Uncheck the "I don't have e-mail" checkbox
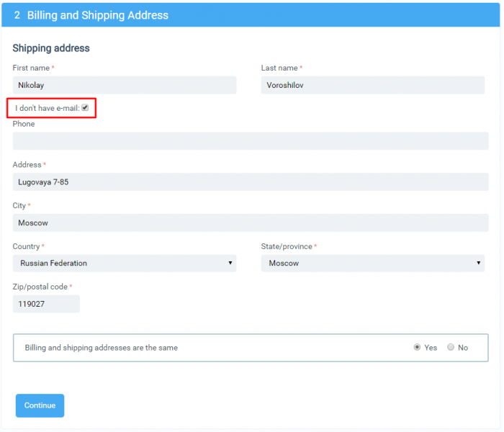This screenshot has width=504, height=432. tap(85, 108)
